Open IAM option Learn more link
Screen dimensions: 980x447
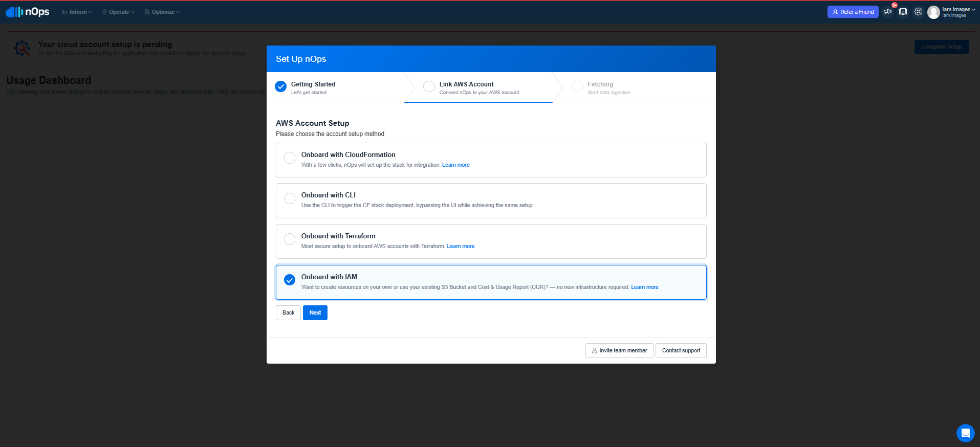(645, 287)
